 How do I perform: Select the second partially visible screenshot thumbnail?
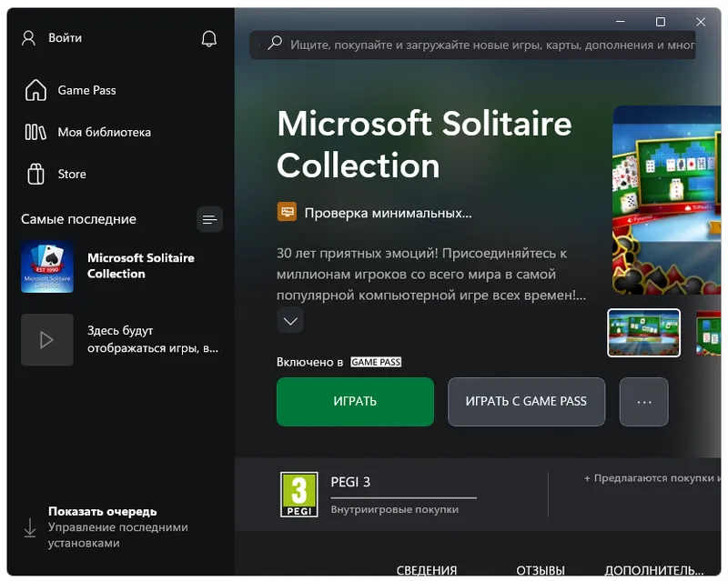pyautogui.click(x=708, y=333)
